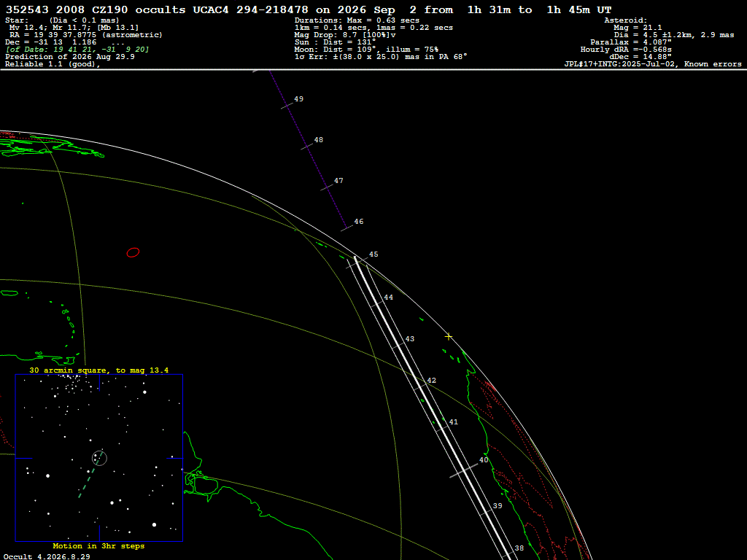Click the 30 arcmin star chart thumbnail

(99, 458)
